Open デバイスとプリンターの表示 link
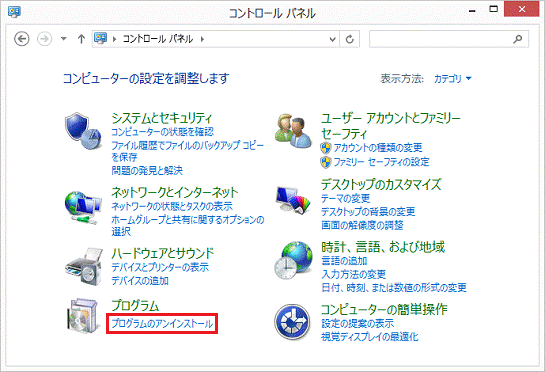The width and height of the screenshot is (545, 372). click(x=160, y=267)
